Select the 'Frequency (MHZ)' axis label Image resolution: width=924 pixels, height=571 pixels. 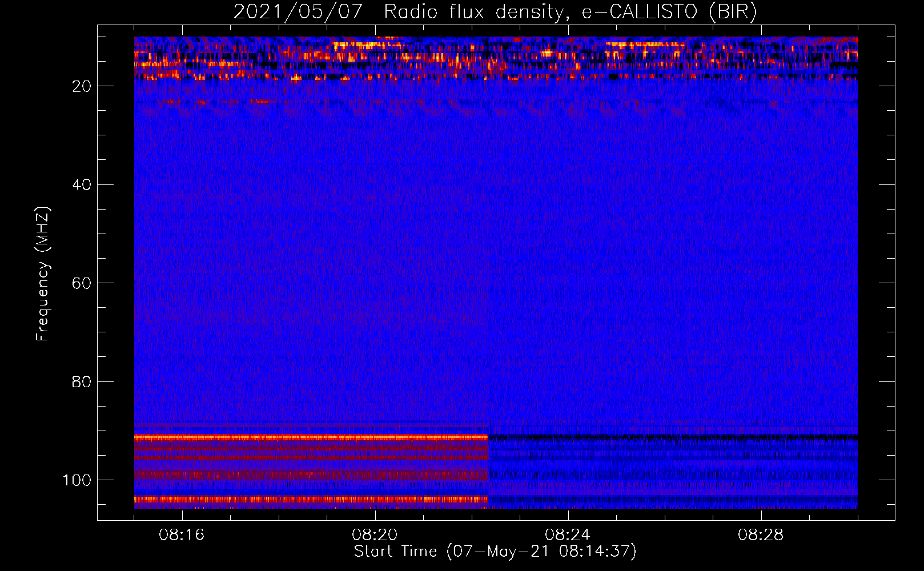(x=43, y=274)
